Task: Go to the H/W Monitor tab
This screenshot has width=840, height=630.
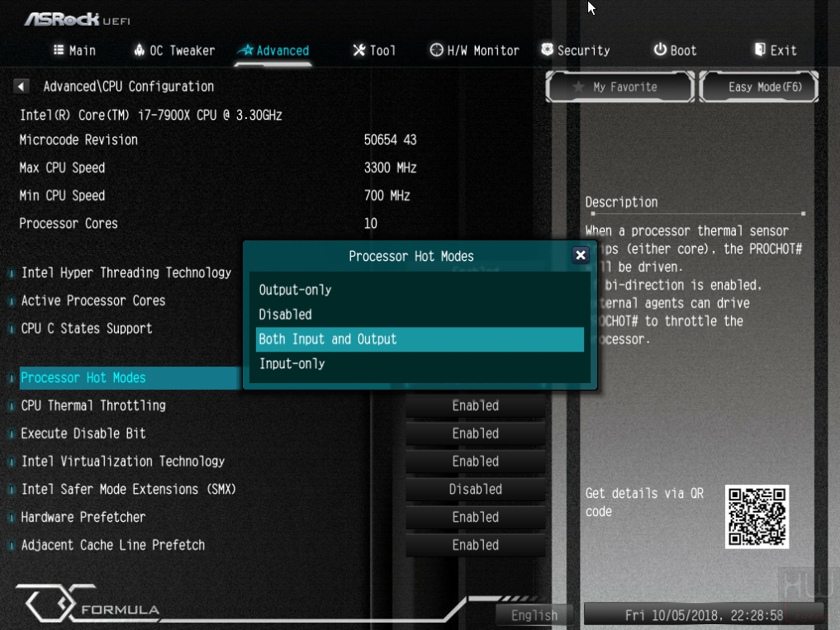Action: coord(475,50)
